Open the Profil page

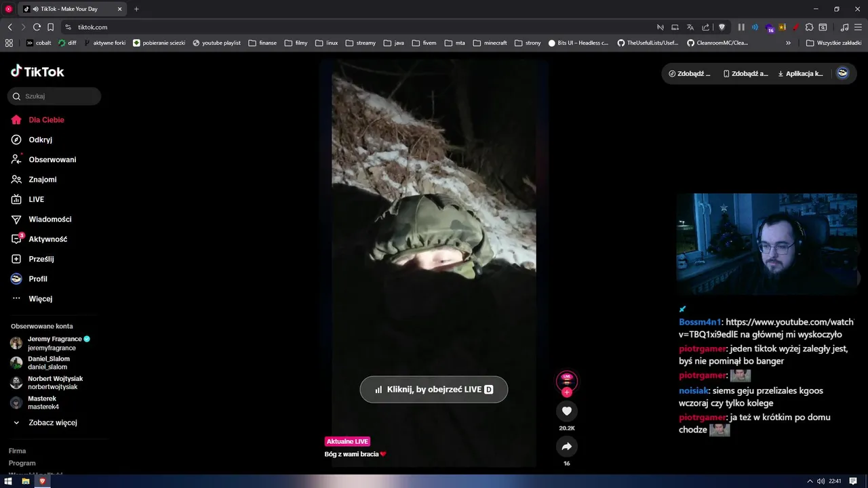tap(29, 279)
